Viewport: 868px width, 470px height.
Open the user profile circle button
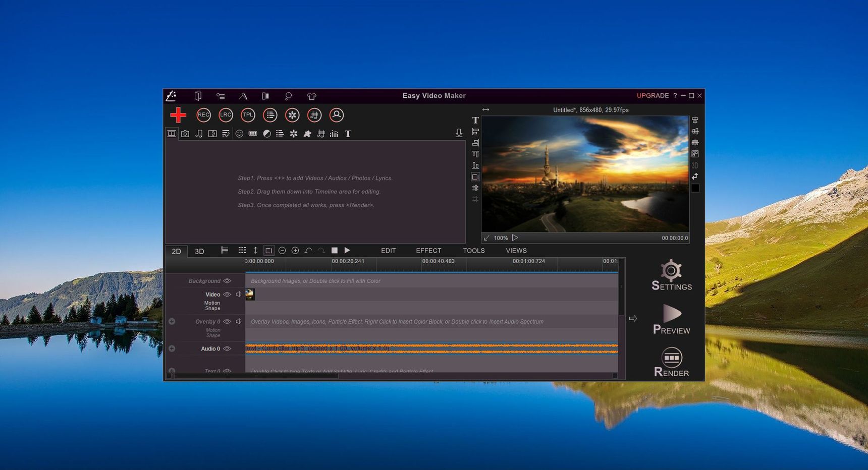click(337, 115)
